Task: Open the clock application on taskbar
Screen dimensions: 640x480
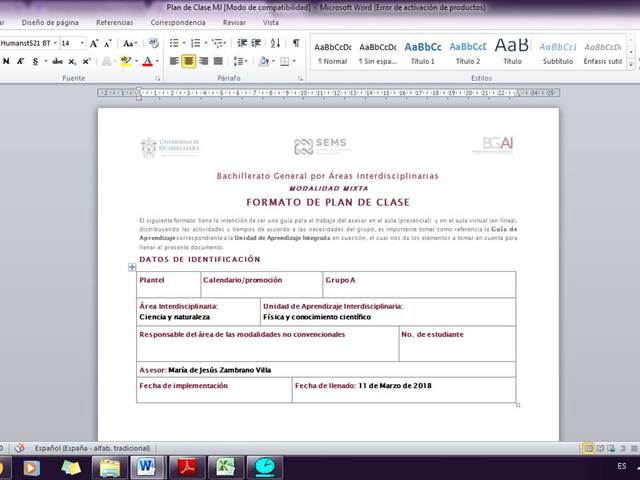Action: click(x=264, y=468)
